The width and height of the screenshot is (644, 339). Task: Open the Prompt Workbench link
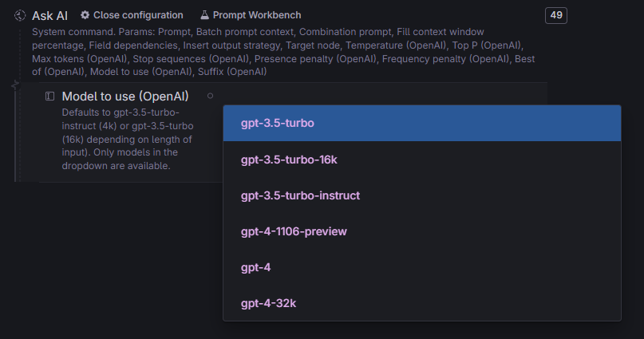[257, 15]
